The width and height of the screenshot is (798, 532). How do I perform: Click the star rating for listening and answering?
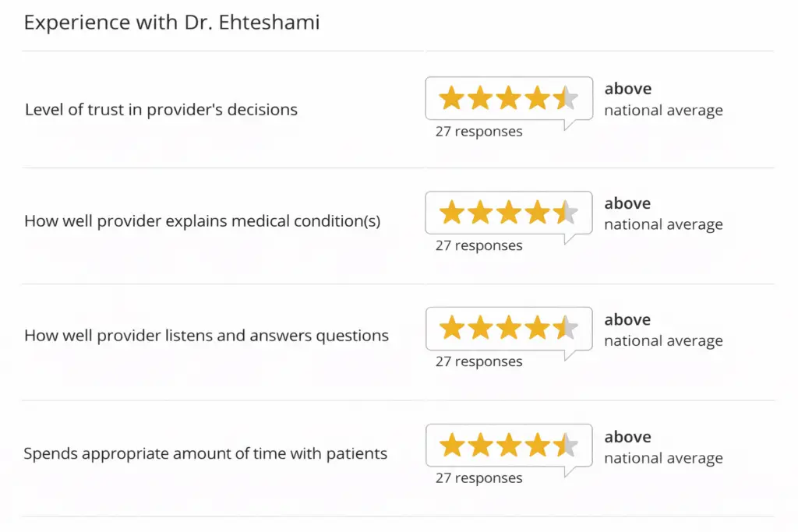(508, 328)
